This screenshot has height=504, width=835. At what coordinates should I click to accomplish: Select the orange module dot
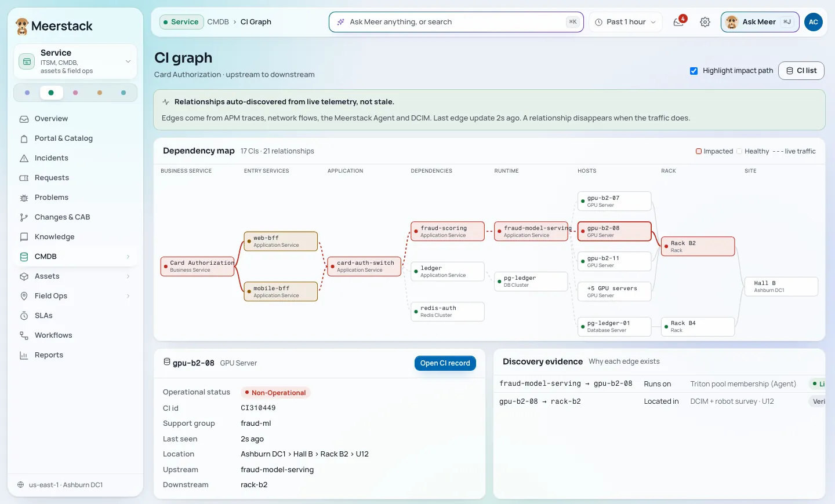point(100,93)
